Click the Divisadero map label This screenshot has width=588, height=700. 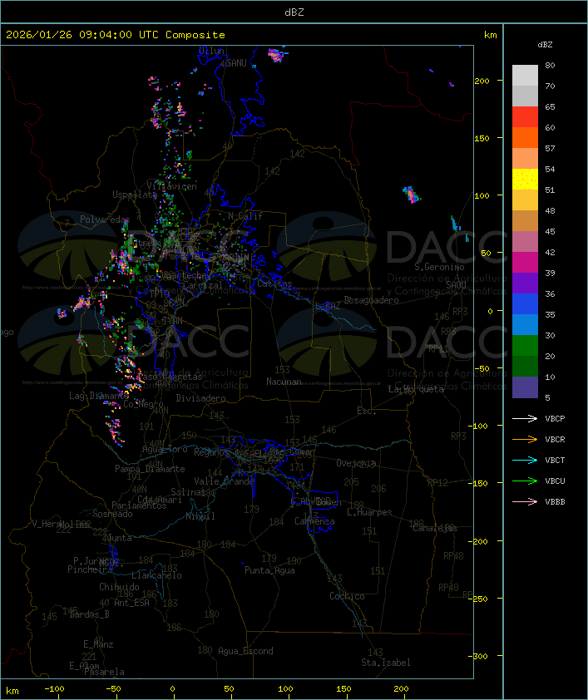point(200,398)
